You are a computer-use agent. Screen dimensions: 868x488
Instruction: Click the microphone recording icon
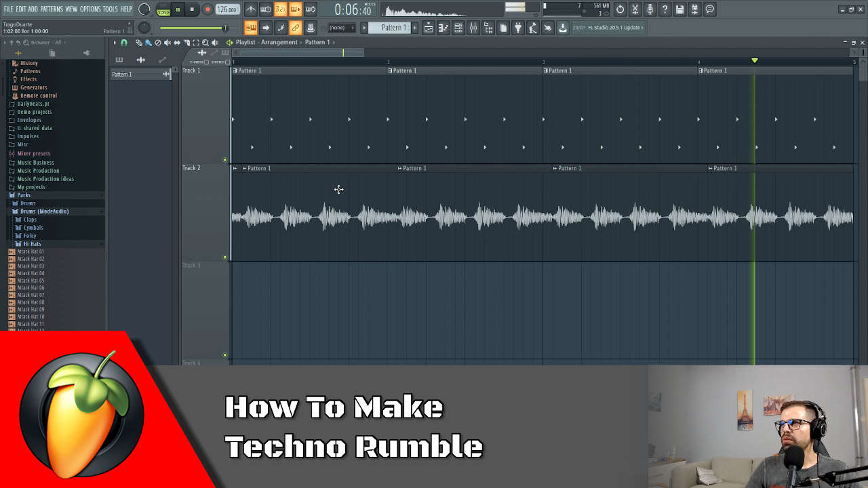tap(650, 9)
